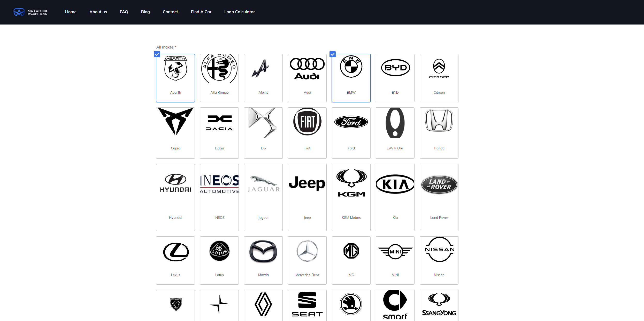Select the KGM Motors logo
Screen dimensions: 644x321
[x=351, y=183]
